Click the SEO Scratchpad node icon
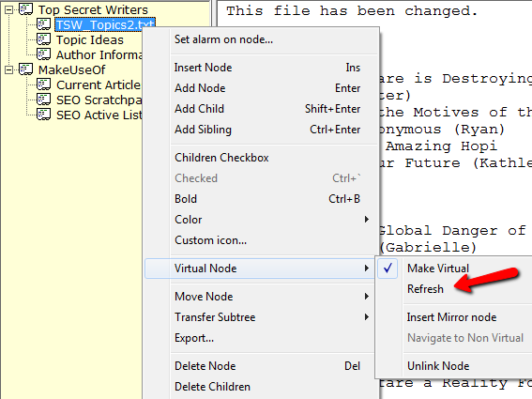532x399 pixels. [x=44, y=100]
